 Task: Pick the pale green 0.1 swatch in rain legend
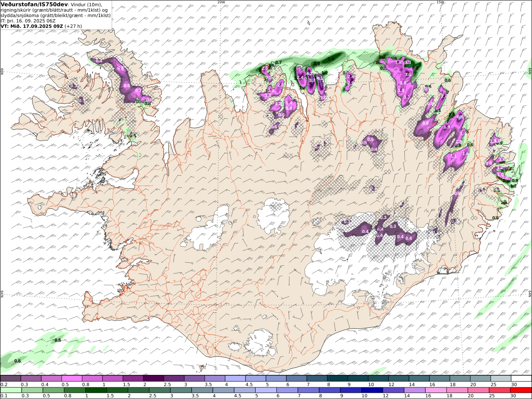tap(11, 390)
